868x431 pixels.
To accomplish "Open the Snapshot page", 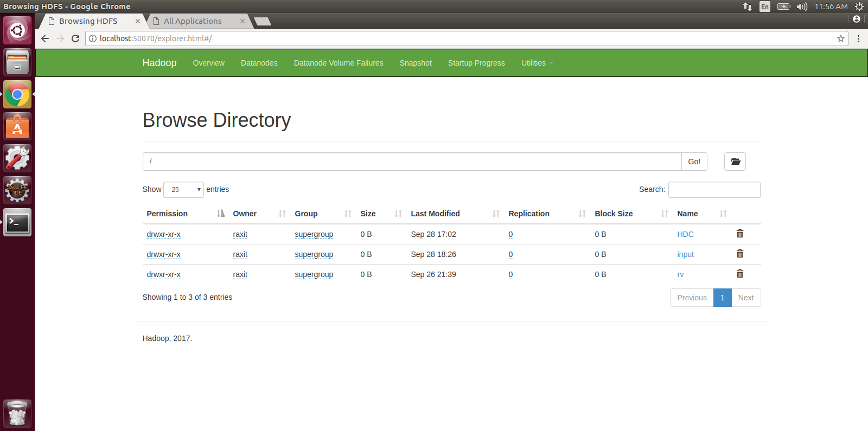I will (x=416, y=63).
